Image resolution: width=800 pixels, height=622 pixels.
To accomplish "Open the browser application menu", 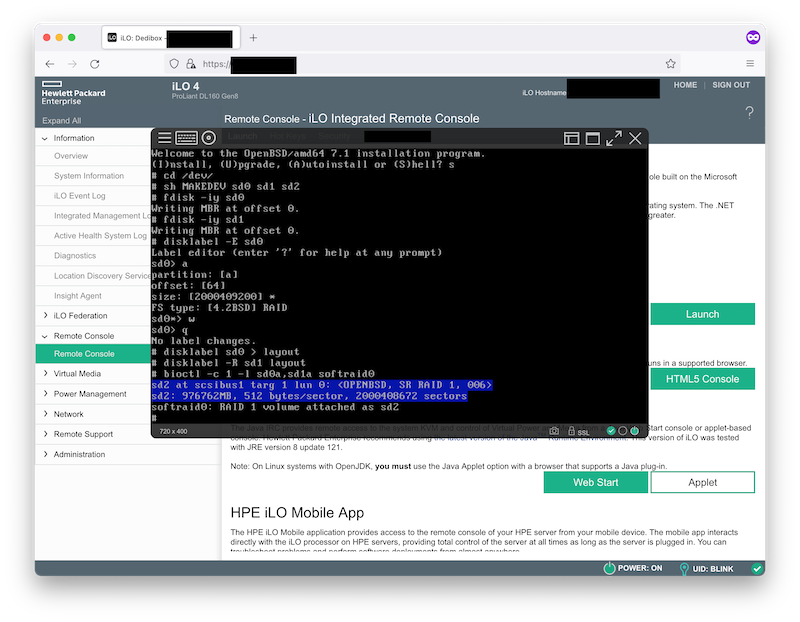I will [750, 63].
